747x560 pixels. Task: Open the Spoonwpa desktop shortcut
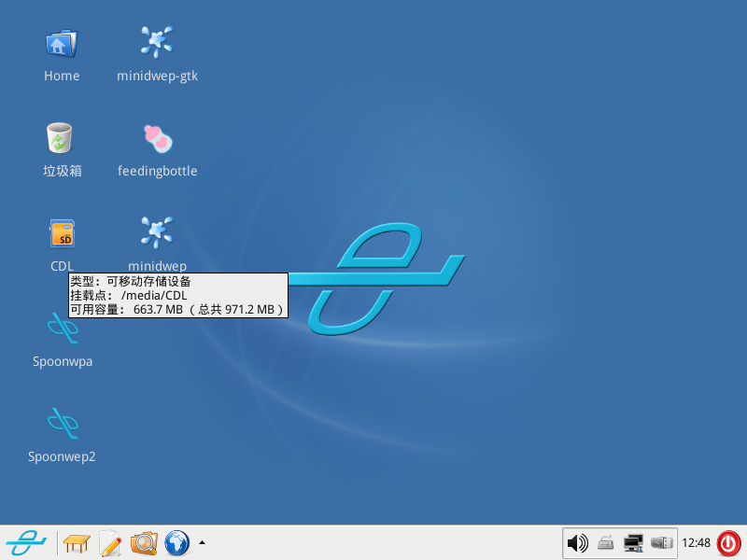click(x=62, y=329)
